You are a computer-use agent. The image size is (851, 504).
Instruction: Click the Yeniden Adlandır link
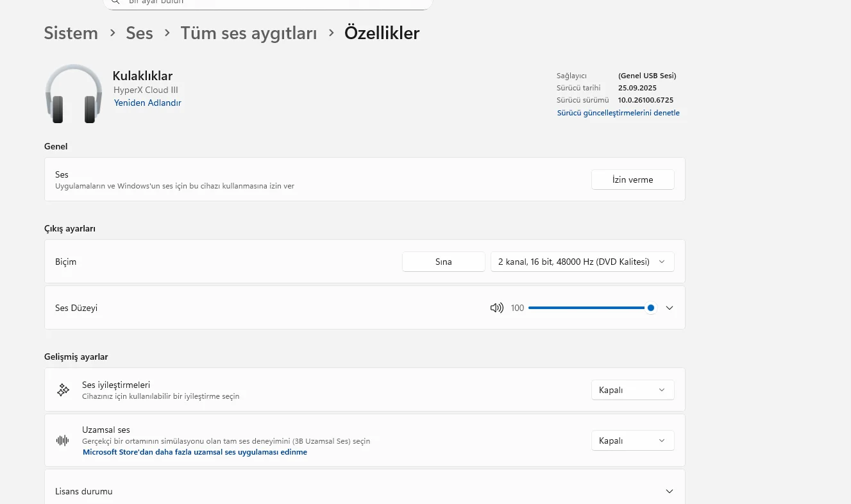tap(147, 103)
